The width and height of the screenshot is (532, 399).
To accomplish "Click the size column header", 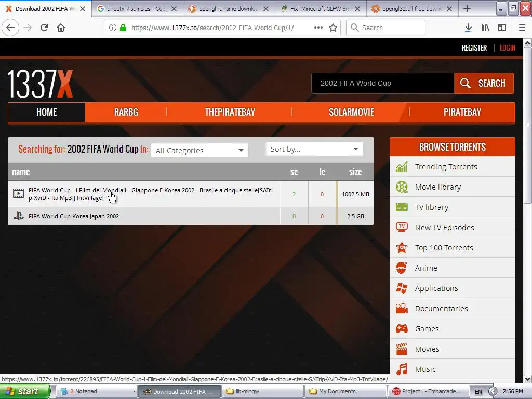I will (355, 171).
